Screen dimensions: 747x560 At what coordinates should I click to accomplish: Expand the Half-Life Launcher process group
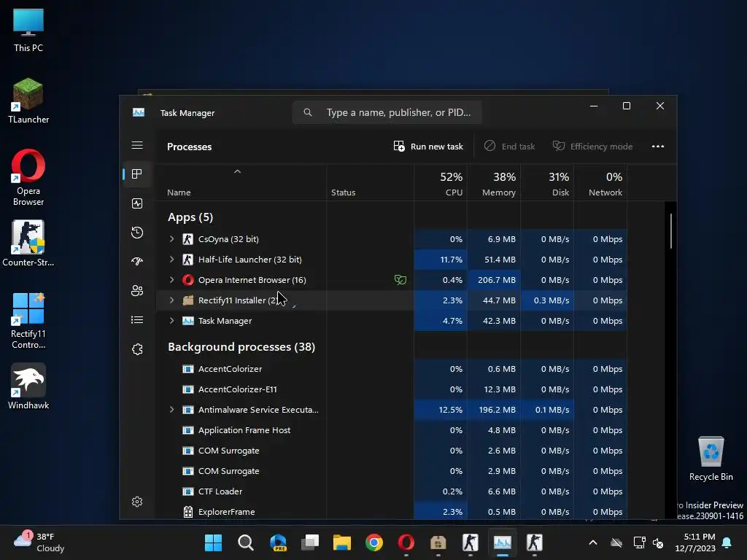pyautogui.click(x=172, y=260)
